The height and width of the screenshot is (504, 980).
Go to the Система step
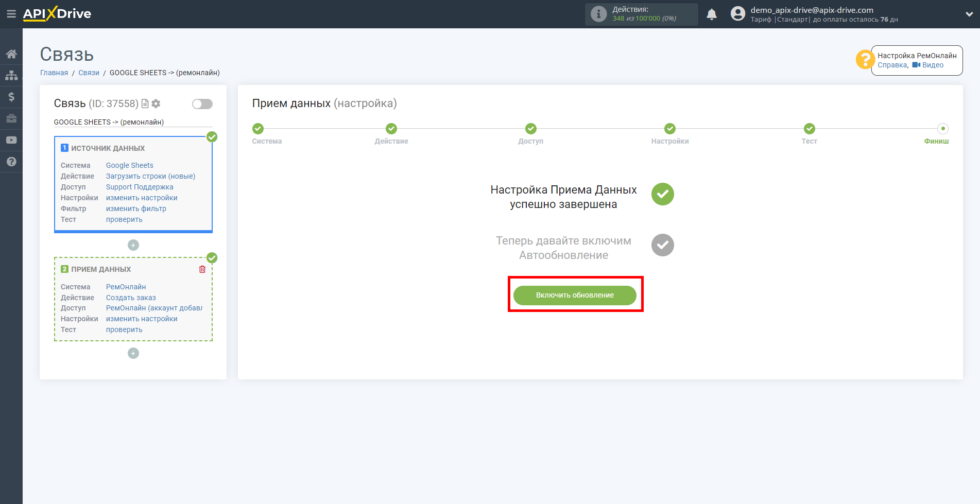coord(258,129)
